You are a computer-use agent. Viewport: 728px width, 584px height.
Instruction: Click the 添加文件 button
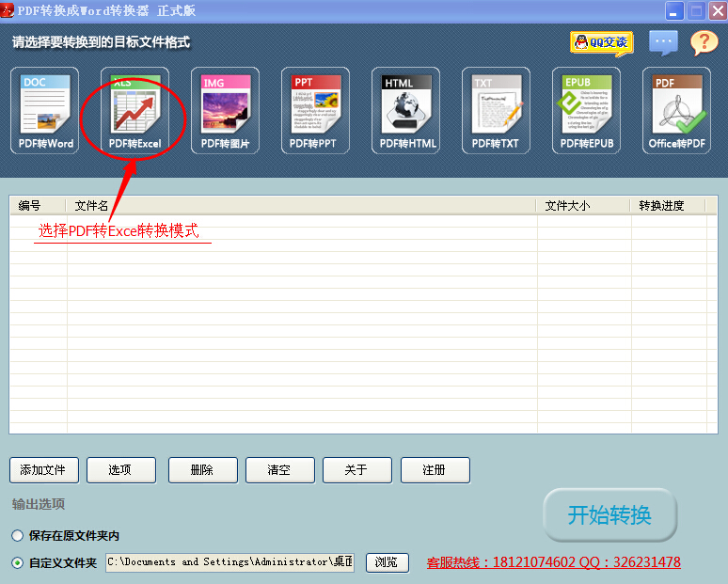(x=44, y=470)
